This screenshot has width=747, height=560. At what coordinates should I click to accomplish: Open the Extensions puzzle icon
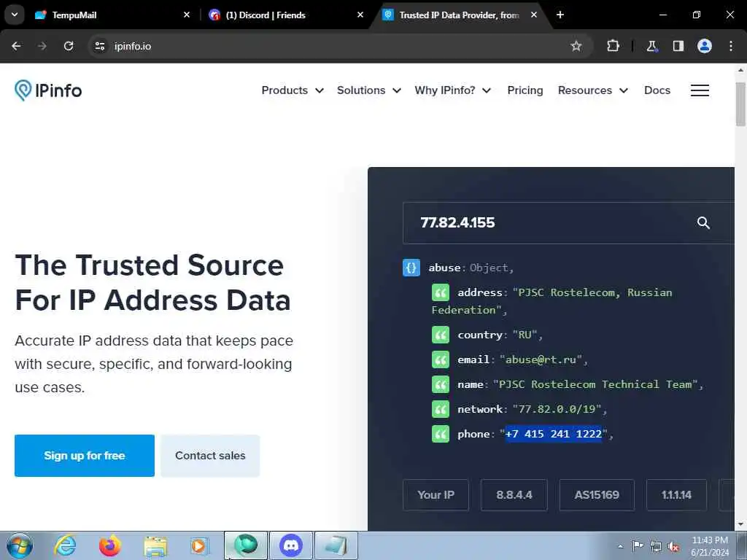click(613, 46)
